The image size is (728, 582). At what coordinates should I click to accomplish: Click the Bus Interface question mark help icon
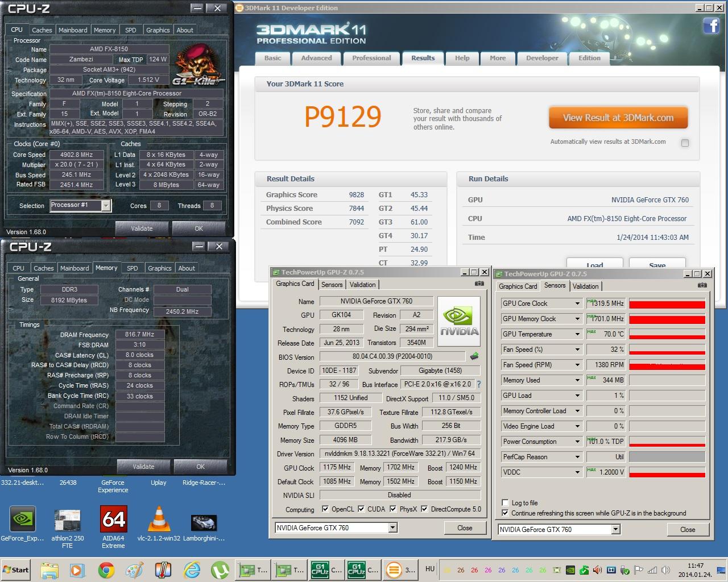479,384
